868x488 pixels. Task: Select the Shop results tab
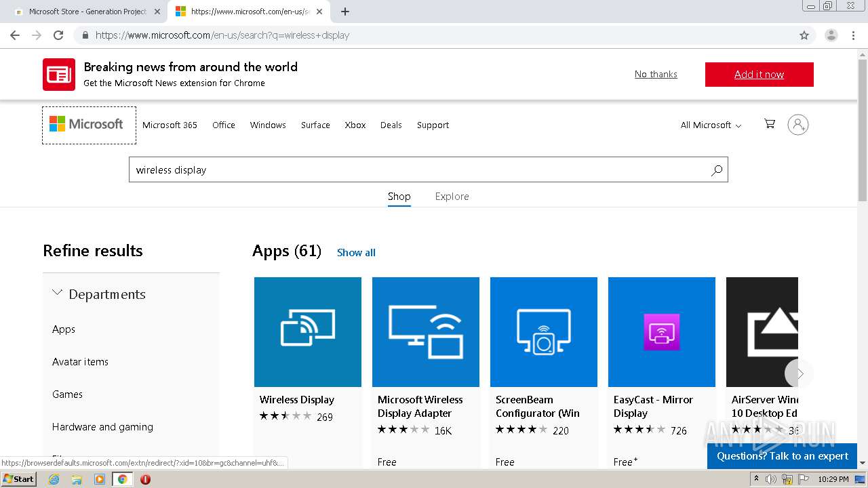399,197
